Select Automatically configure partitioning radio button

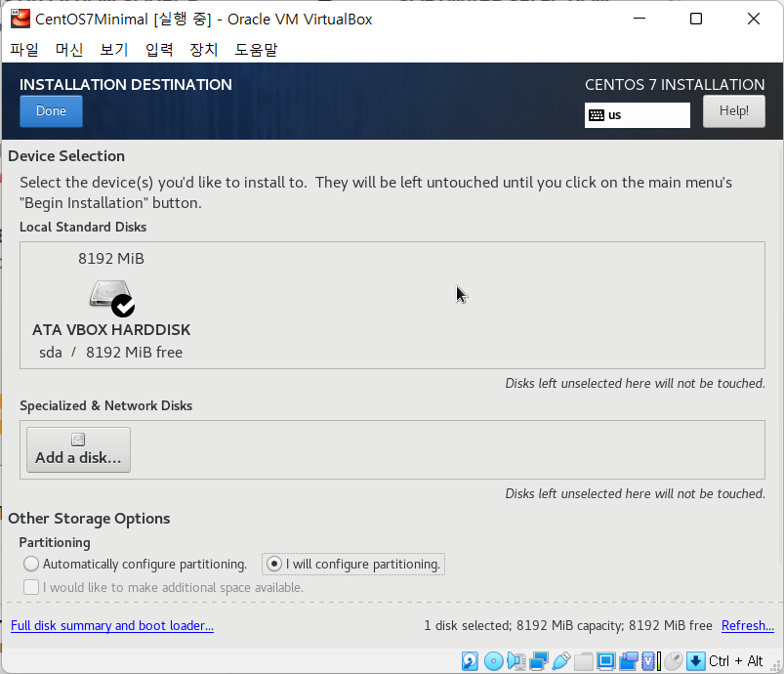pos(31,564)
